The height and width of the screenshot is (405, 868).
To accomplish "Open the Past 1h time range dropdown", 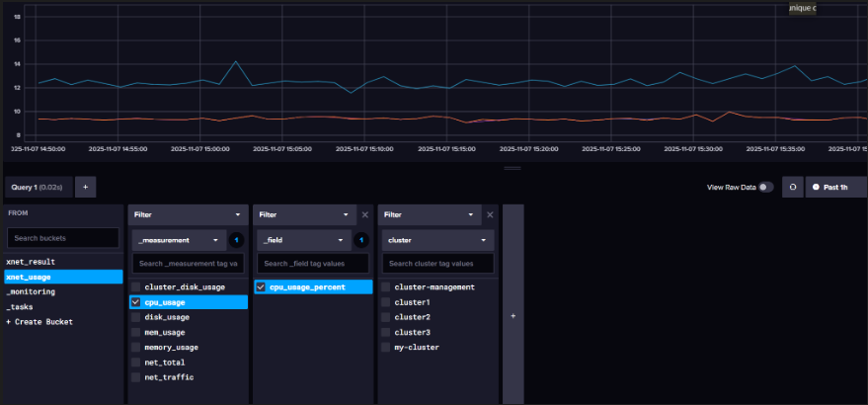I will [835, 188].
